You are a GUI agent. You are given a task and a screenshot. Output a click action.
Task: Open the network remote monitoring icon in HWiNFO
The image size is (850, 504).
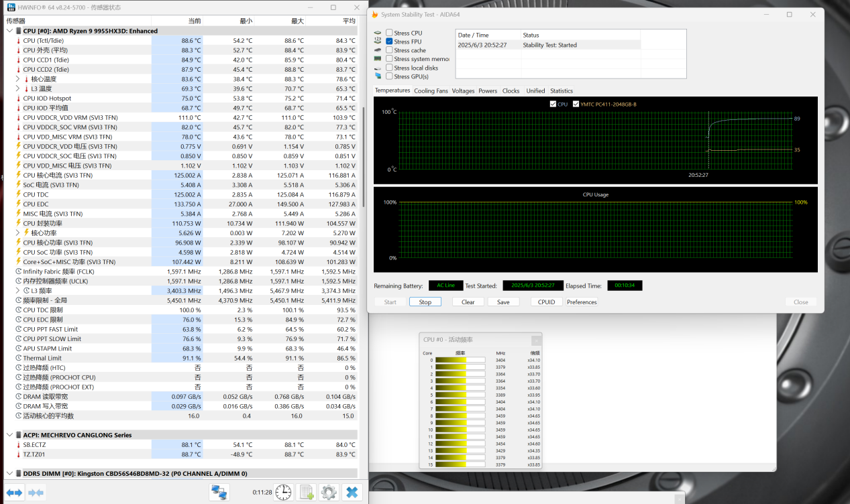219,492
